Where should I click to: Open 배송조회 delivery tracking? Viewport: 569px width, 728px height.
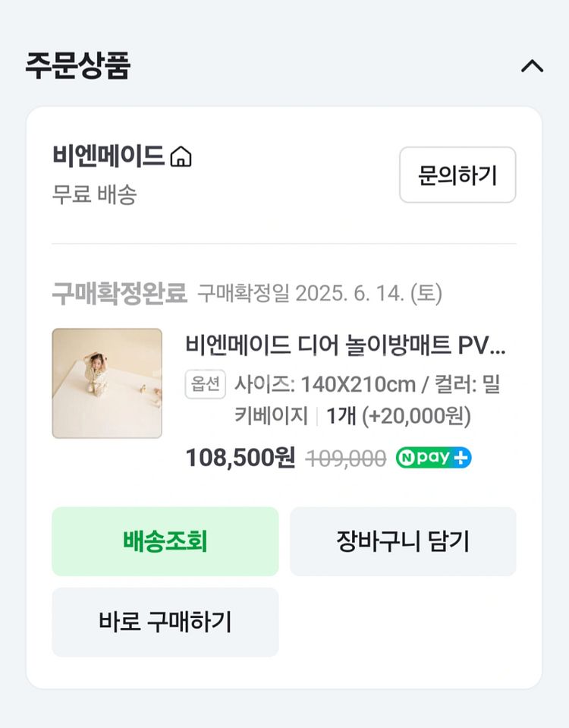[165, 541]
